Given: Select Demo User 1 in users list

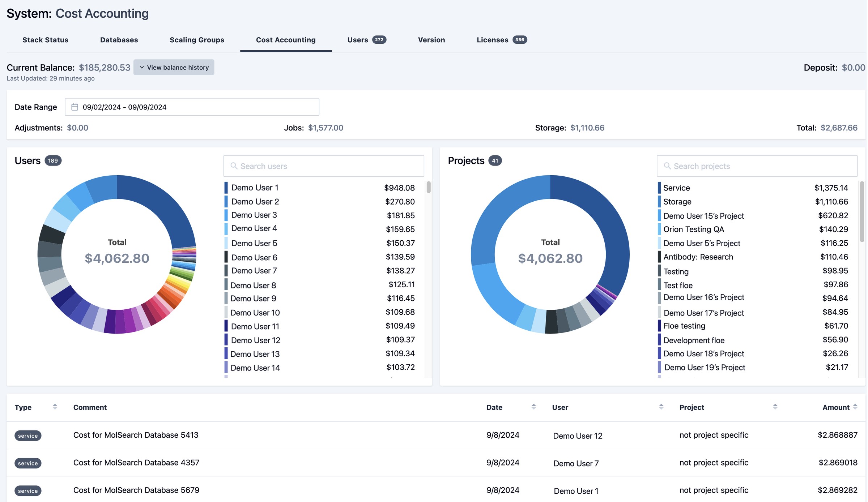Looking at the screenshot, I should coord(255,188).
